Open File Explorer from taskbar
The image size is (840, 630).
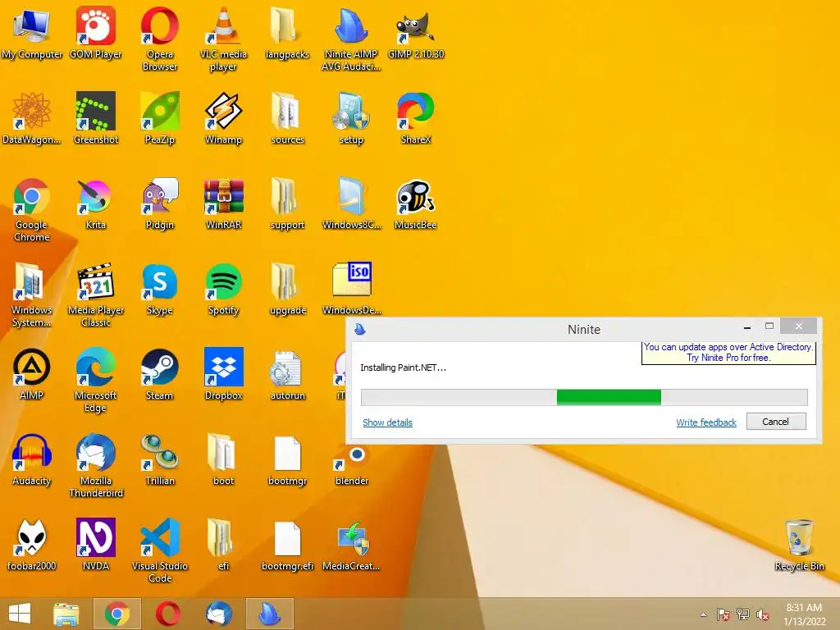[66, 614]
